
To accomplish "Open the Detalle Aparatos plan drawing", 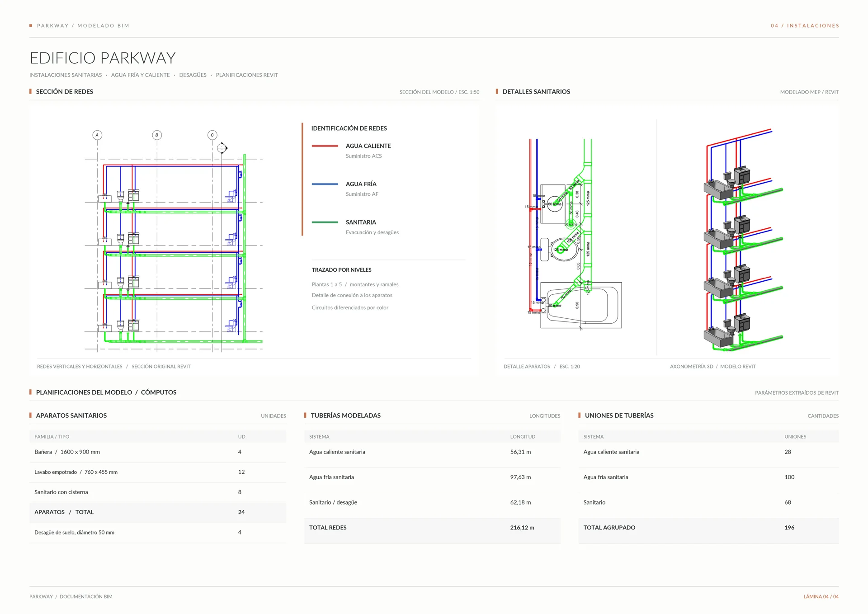I will coord(574,234).
